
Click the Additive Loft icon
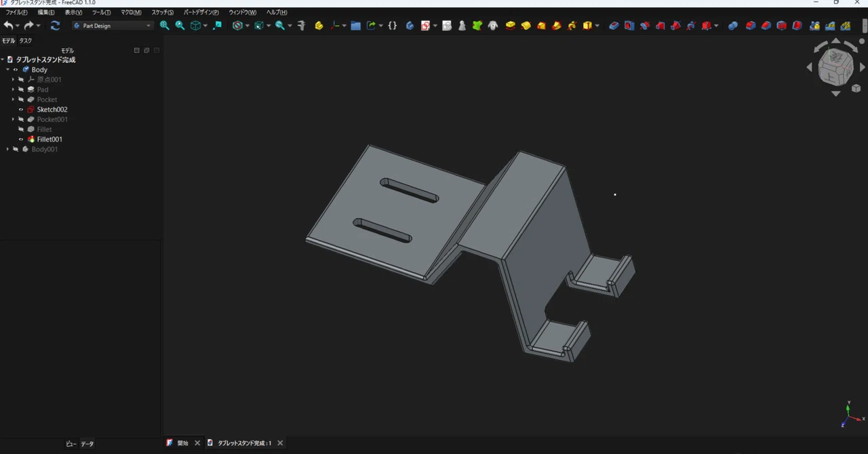coord(541,26)
